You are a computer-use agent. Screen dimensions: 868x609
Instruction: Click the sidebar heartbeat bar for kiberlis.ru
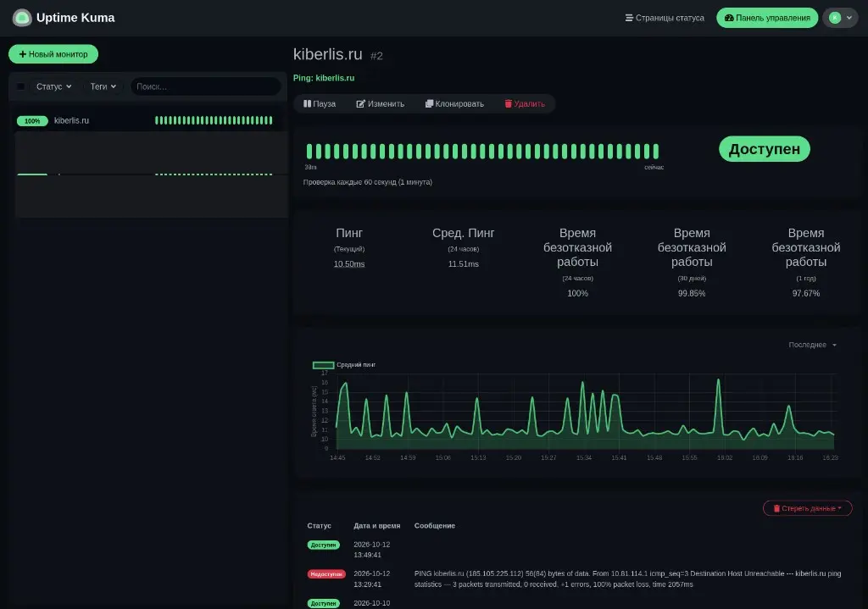(x=214, y=120)
